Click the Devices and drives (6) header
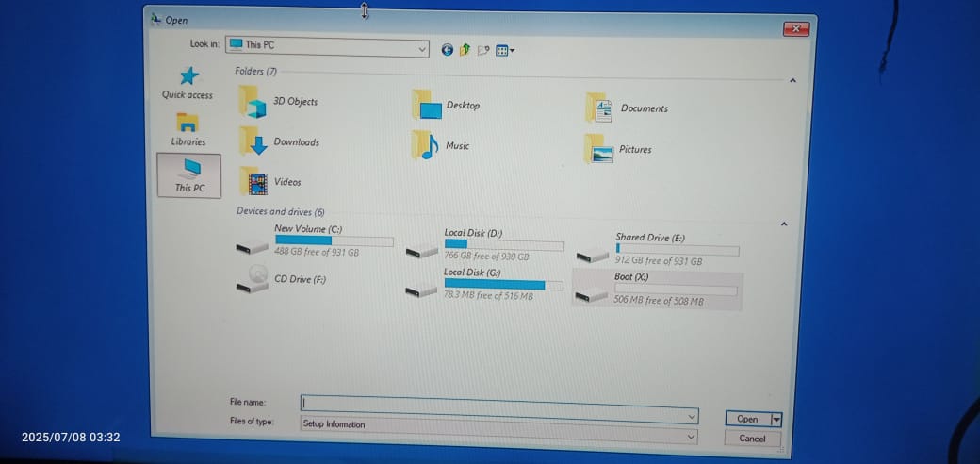980x464 pixels. tap(280, 211)
